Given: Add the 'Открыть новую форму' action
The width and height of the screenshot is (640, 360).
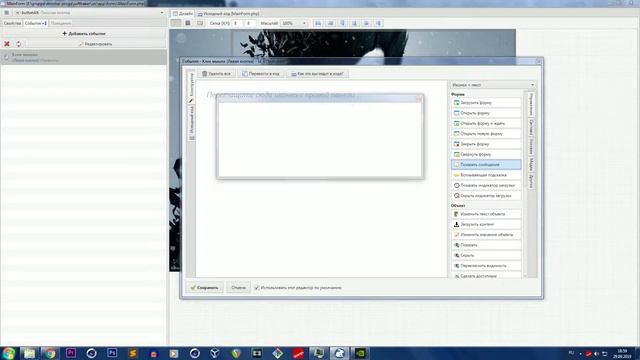Looking at the screenshot, I should pos(486,133).
